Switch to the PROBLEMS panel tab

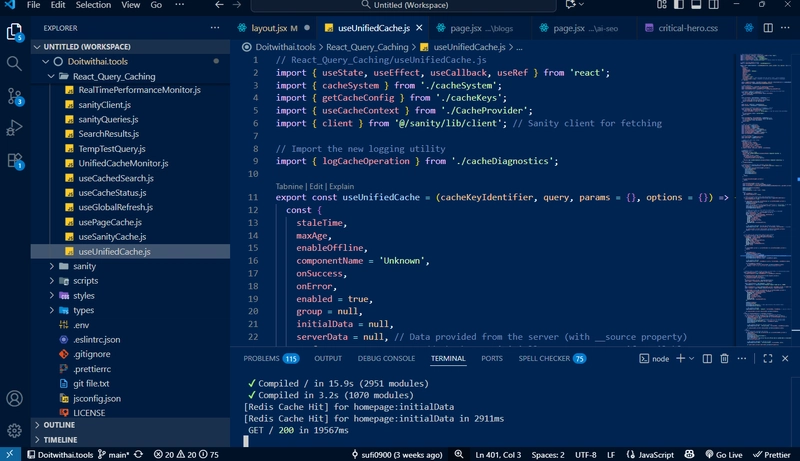click(x=262, y=358)
